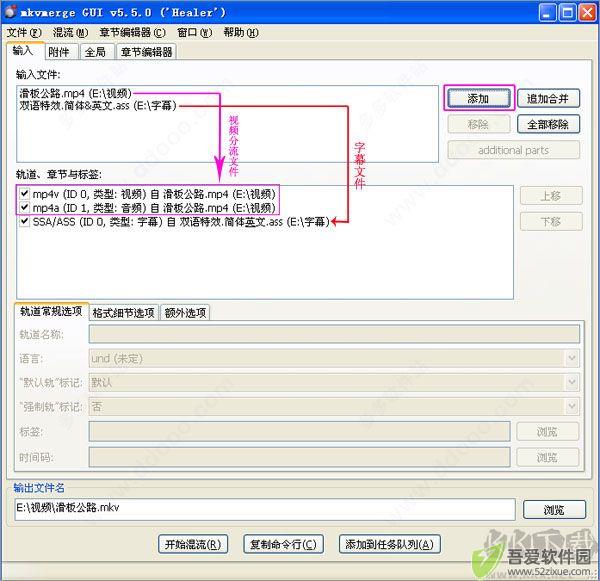600x581 pixels.
Task: Open the 章节编辑器(C) menu
Action: 132,33
